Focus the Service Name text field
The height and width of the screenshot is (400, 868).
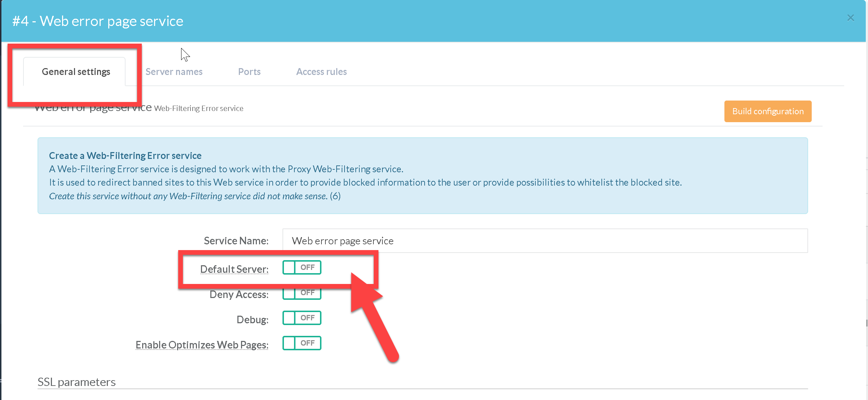tap(545, 241)
